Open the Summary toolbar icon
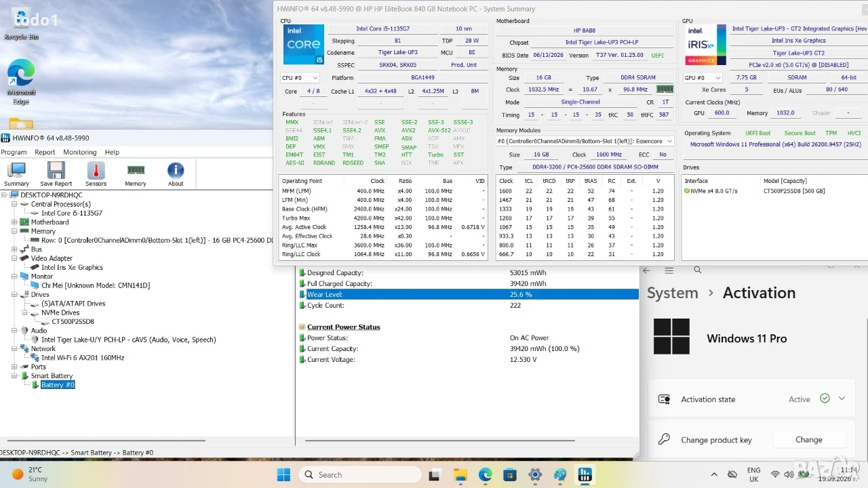The height and width of the screenshot is (488, 868). (x=16, y=174)
